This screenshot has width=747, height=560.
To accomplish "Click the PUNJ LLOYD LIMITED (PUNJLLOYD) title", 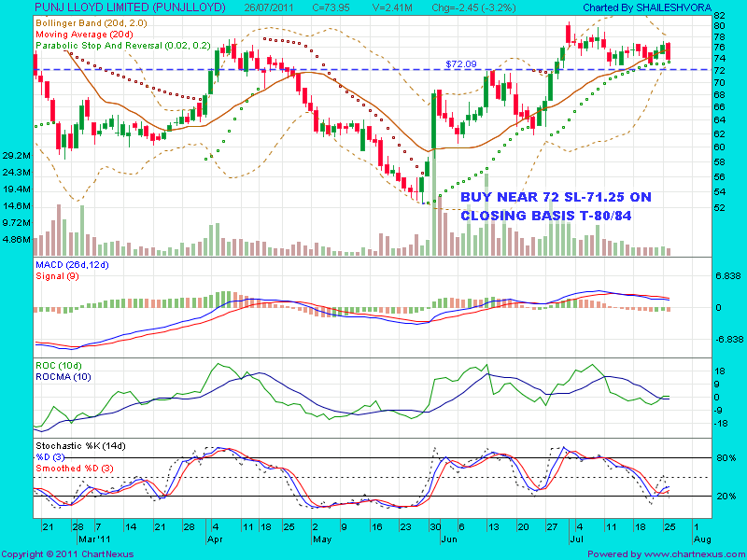I will (130, 7).
